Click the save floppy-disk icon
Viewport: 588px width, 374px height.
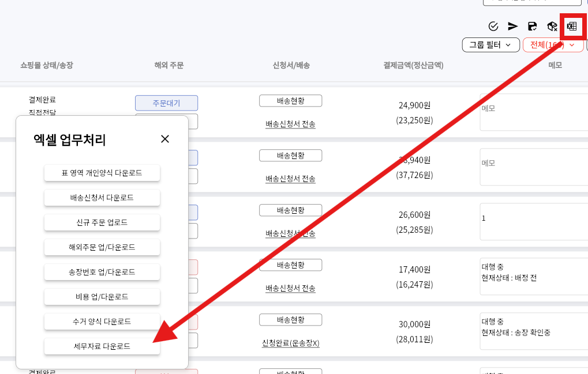coord(532,26)
